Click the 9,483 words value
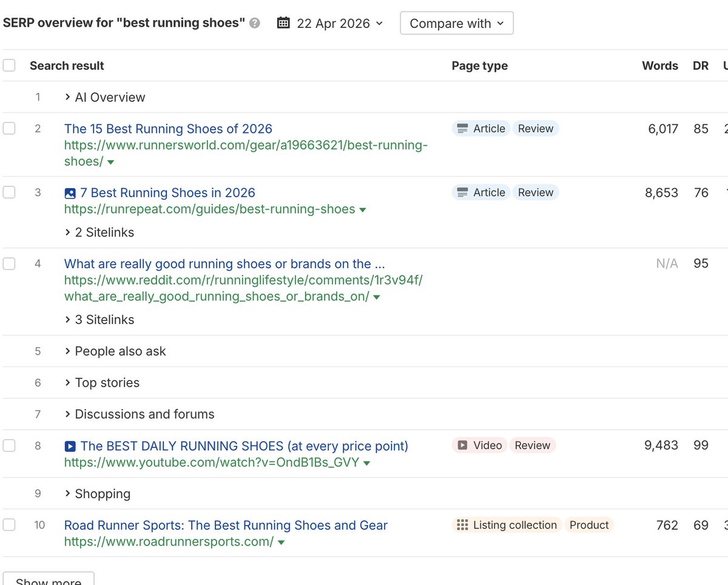This screenshot has width=728, height=585. 661,445
